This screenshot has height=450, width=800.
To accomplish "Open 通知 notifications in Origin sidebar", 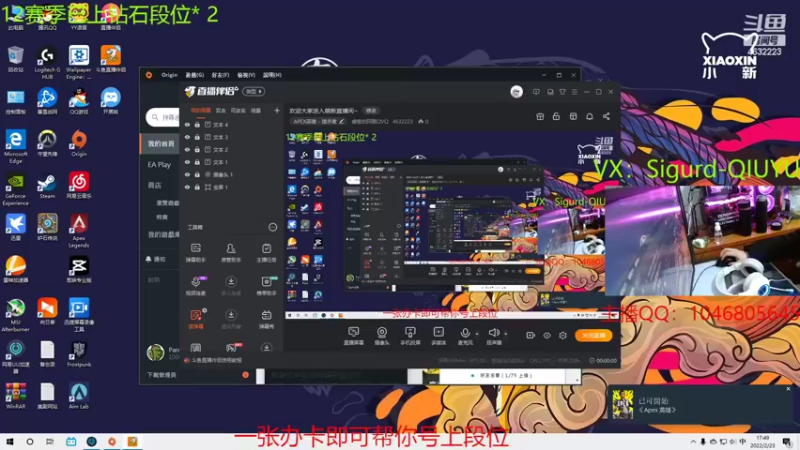I will coord(156,259).
